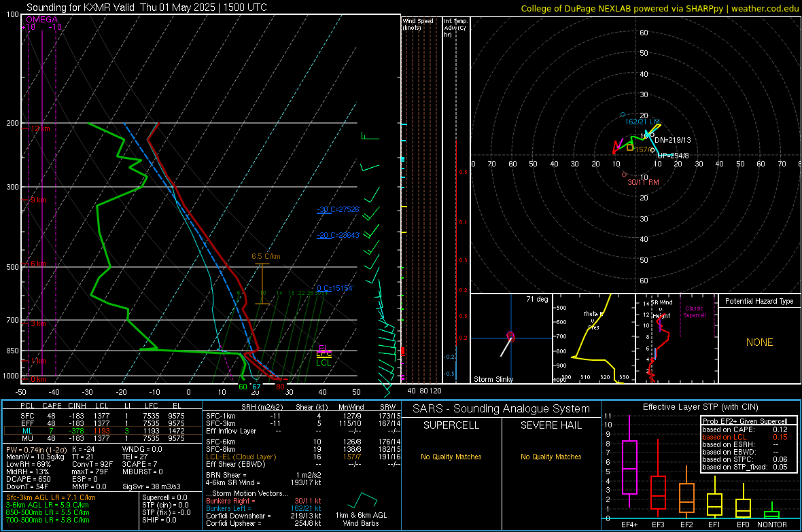The width and height of the screenshot is (802, 532).
Task: Click the 'PW = 0.74in' value
Action: [35, 449]
